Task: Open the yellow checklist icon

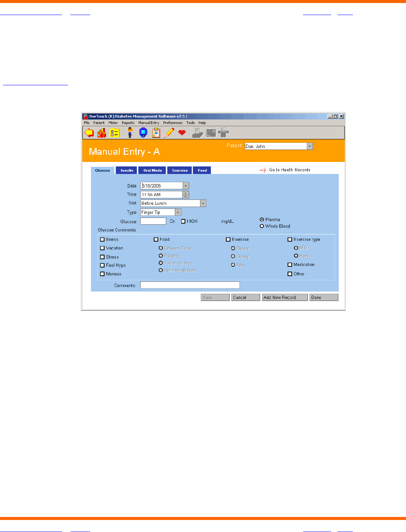Action: 114,133
